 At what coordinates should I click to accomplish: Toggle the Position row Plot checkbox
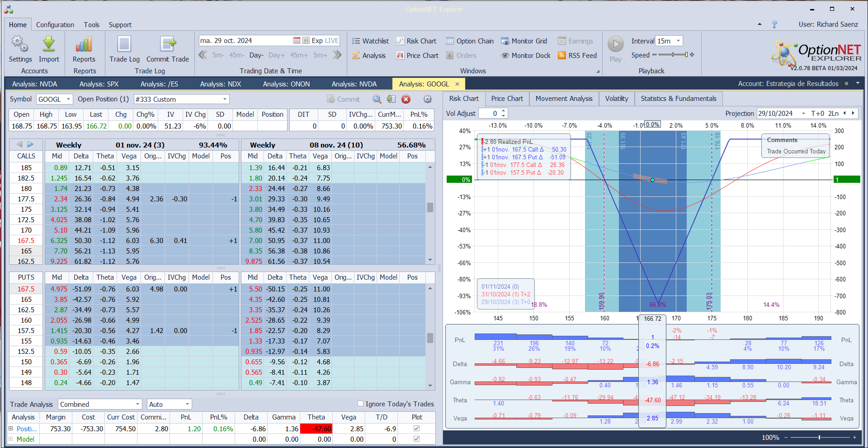point(416,429)
